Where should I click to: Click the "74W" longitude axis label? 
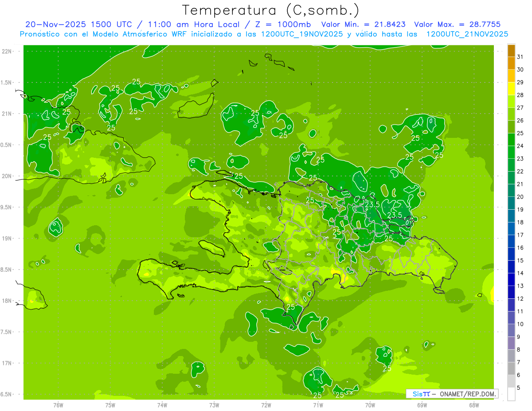[162, 405]
